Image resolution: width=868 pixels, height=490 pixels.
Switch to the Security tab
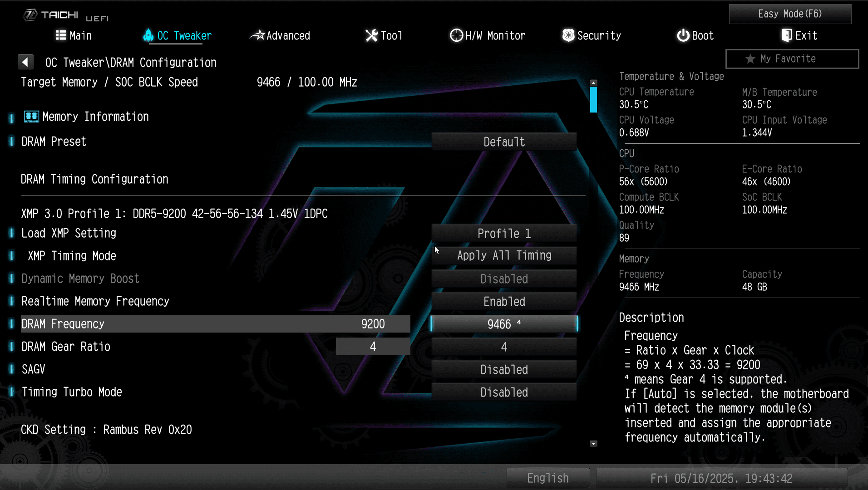tap(592, 35)
